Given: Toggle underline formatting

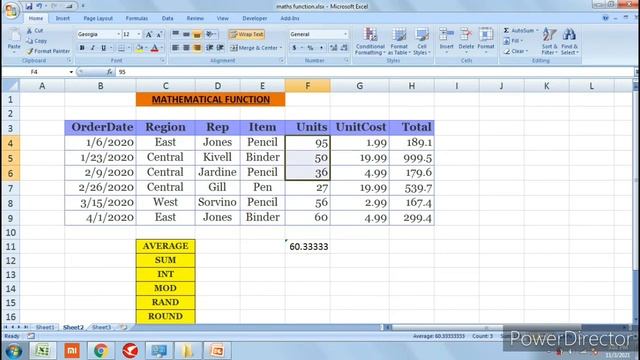Looking at the screenshot, I should (104, 48).
